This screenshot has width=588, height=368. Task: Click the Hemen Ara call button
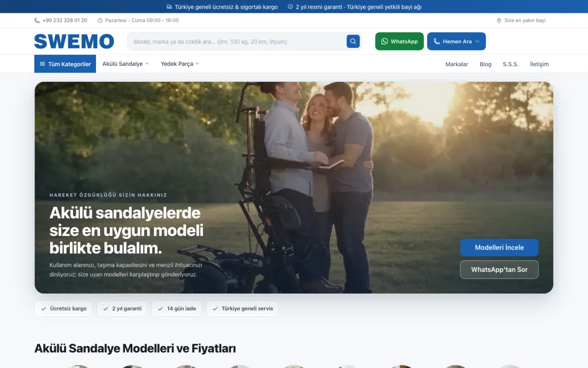(x=456, y=41)
